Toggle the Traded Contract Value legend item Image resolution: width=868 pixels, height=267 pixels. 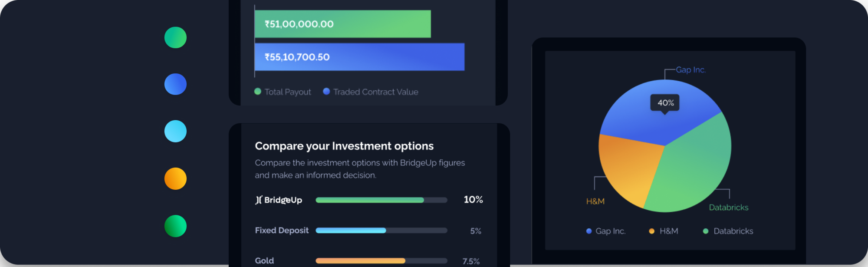371,92
